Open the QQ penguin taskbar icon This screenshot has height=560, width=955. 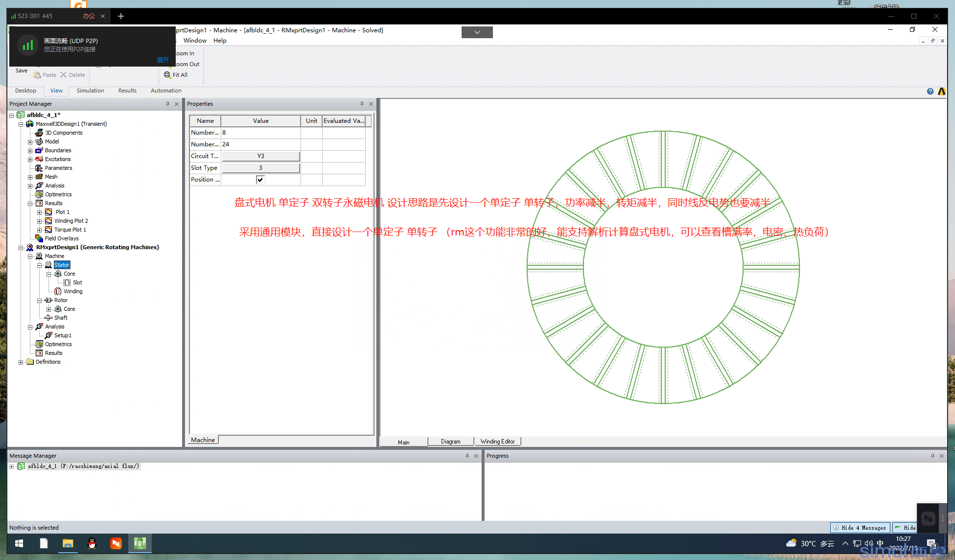92,543
